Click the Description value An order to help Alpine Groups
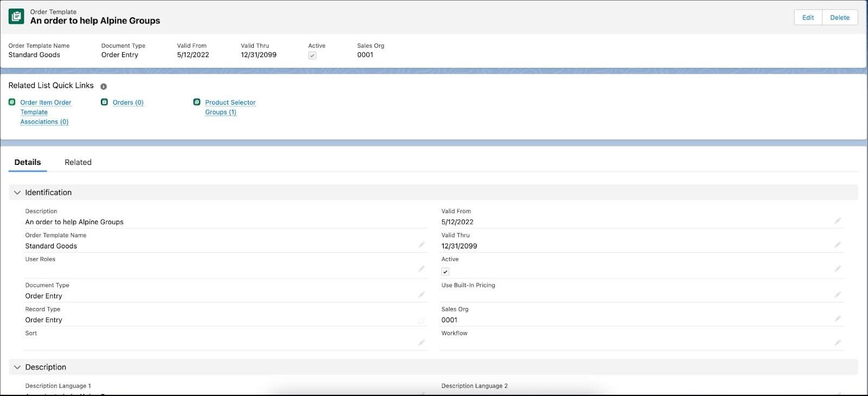This screenshot has height=396, width=868. click(74, 222)
